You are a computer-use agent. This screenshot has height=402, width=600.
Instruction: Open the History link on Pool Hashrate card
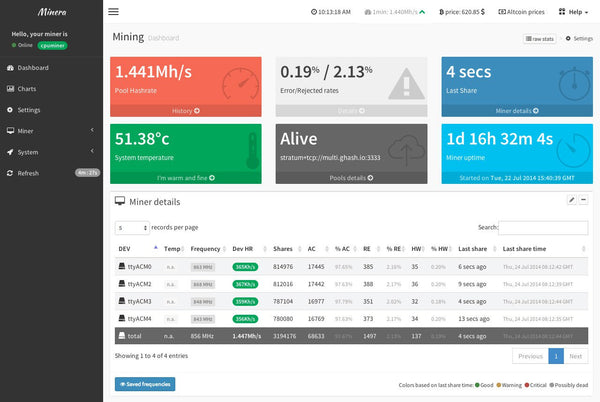[185, 111]
